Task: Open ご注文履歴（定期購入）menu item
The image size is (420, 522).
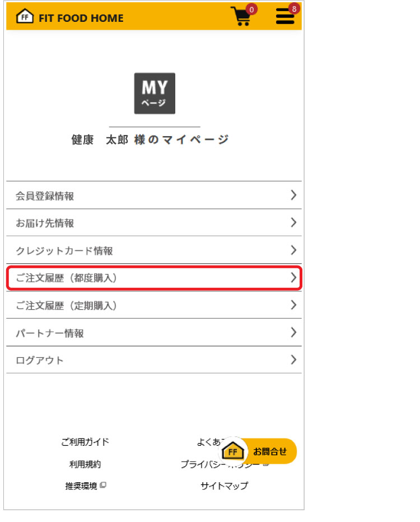Action: tap(154, 305)
